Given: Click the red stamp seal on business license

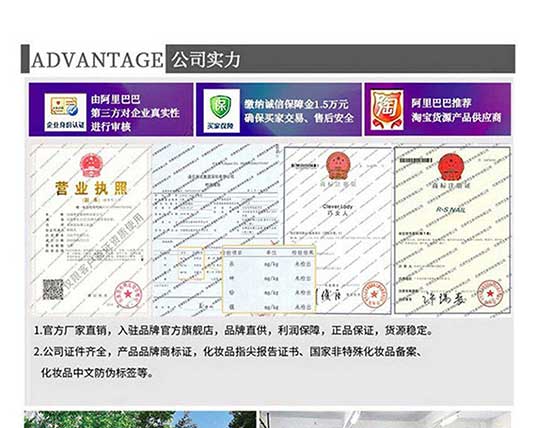Looking at the screenshot, I should click(128, 295).
